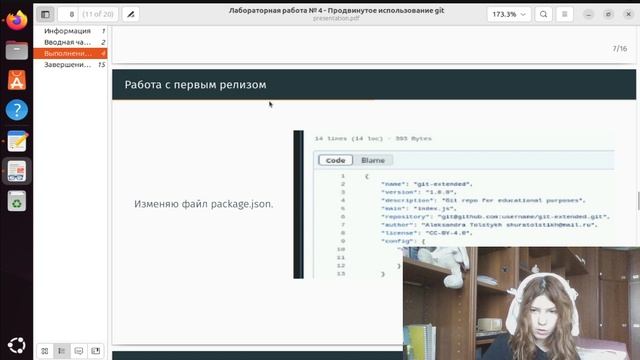Screen dimensions: 640x360
Task: Select the Вводная часть outline entry
Action: click(70, 42)
